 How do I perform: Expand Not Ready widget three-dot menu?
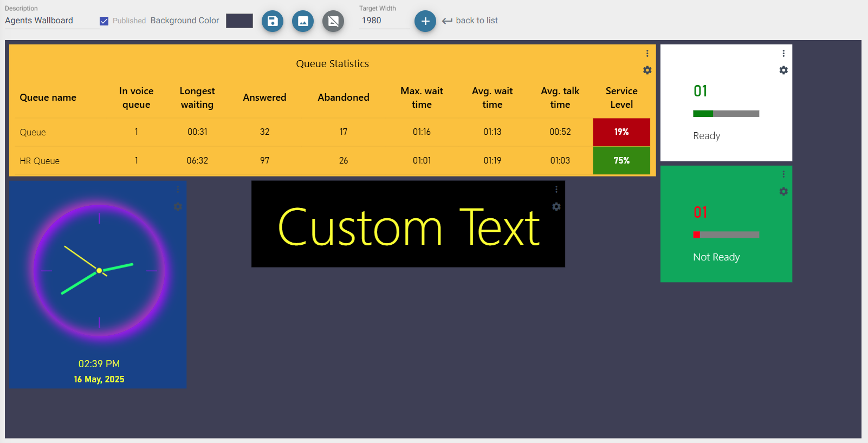click(783, 174)
